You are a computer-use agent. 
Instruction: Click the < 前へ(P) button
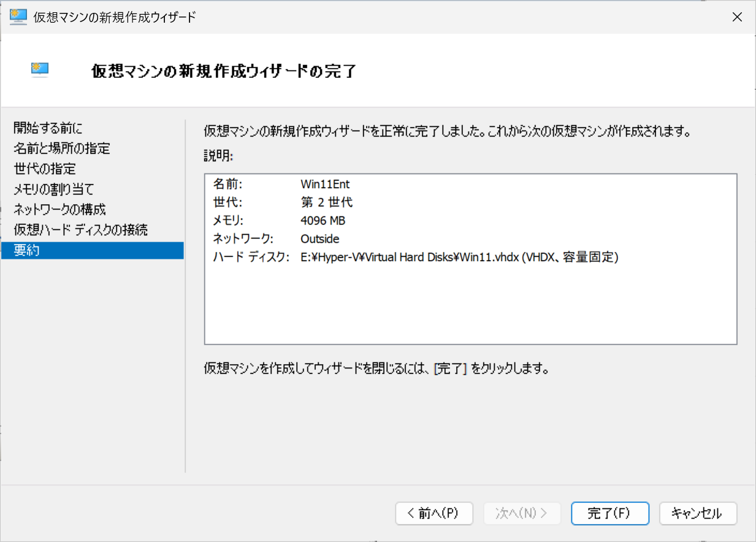point(434,514)
